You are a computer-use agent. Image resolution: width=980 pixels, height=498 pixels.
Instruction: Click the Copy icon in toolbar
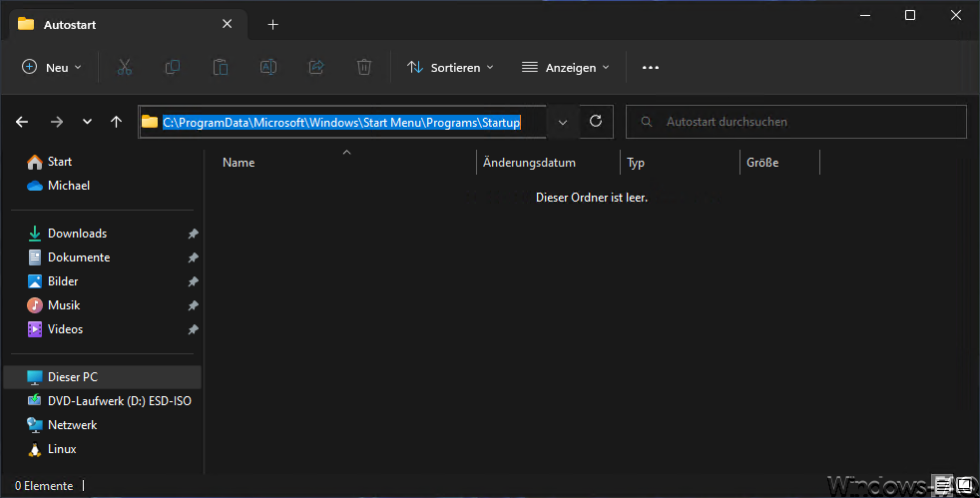[173, 68]
